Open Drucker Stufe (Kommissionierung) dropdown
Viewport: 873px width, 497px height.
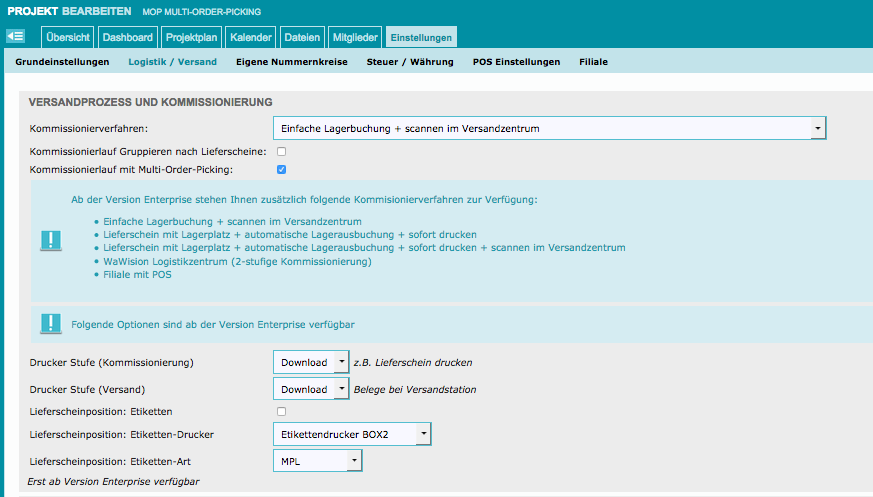point(311,361)
